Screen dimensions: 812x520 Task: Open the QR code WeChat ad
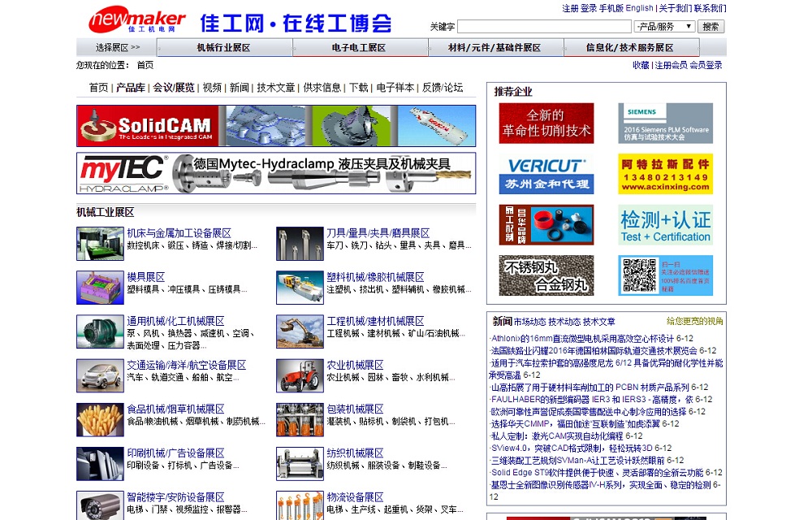coord(666,275)
